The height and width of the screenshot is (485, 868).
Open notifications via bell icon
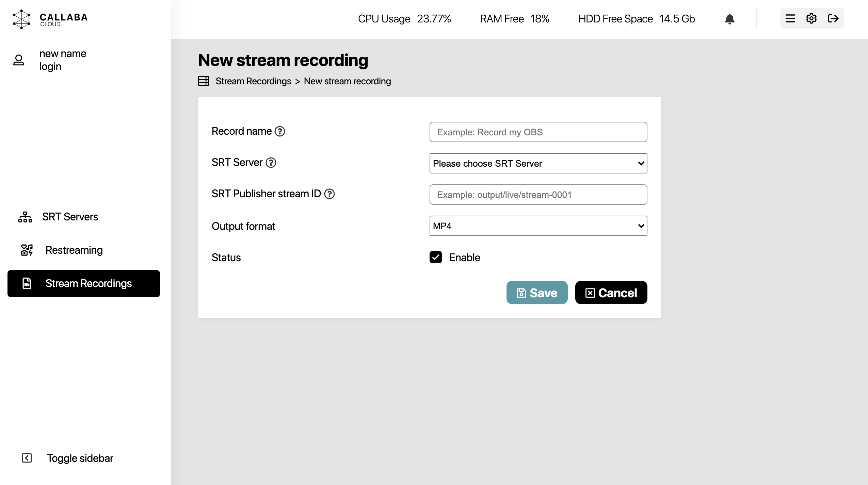tap(729, 19)
